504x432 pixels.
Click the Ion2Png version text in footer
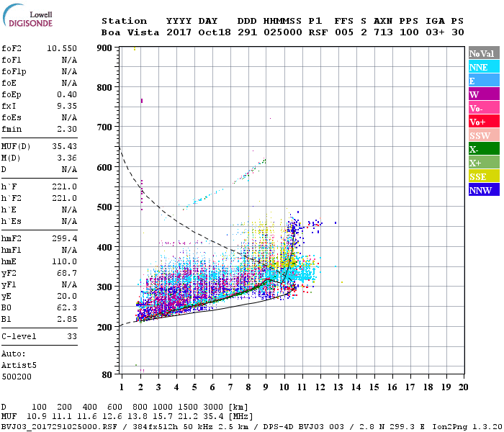pos(467,427)
